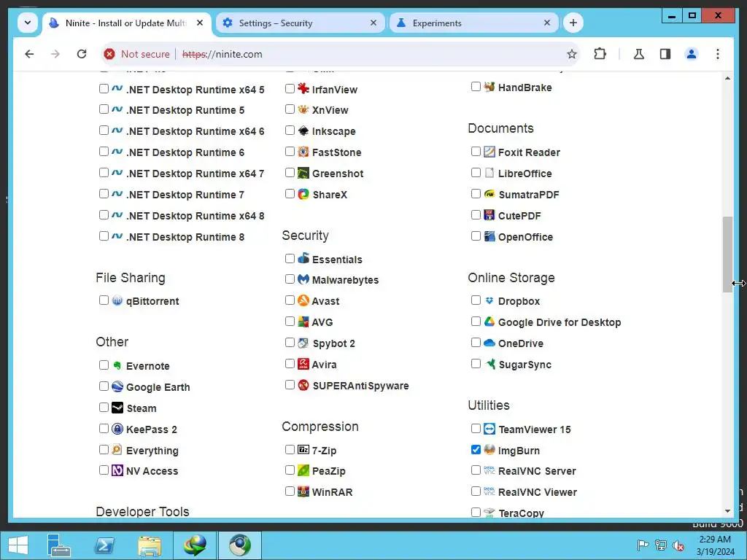Bookmark this page with the star icon

click(572, 54)
